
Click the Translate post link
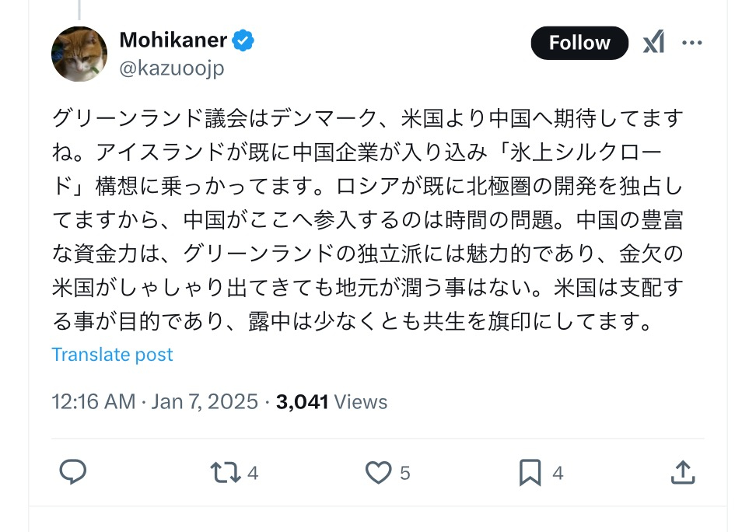(x=112, y=355)
